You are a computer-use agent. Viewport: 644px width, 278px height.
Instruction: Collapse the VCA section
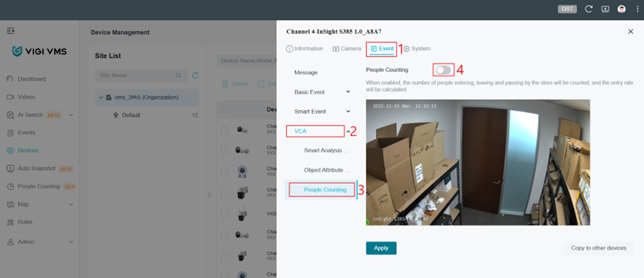(348, 132)
